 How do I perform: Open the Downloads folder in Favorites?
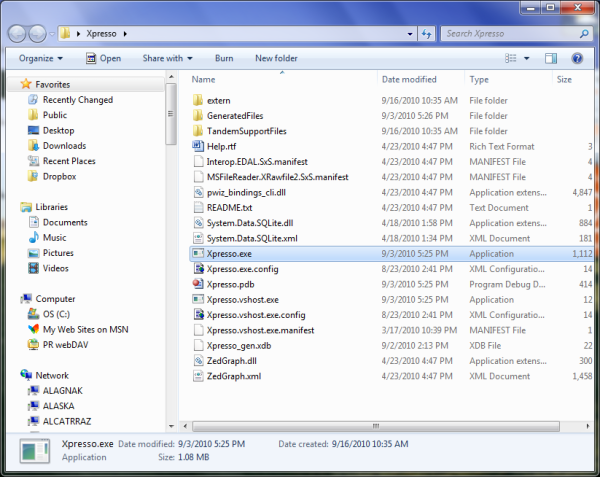coord(64,146)
